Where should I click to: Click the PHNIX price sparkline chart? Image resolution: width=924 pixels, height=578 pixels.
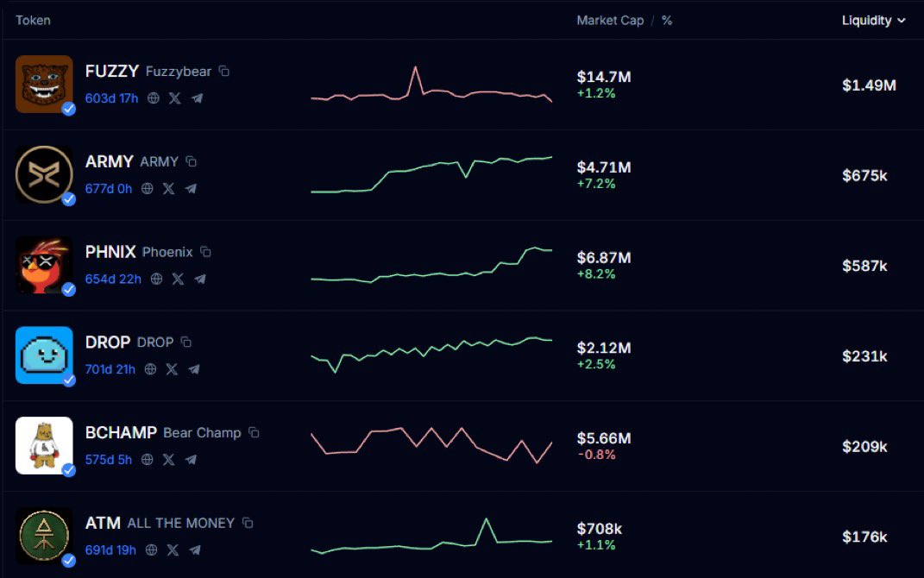431,265
